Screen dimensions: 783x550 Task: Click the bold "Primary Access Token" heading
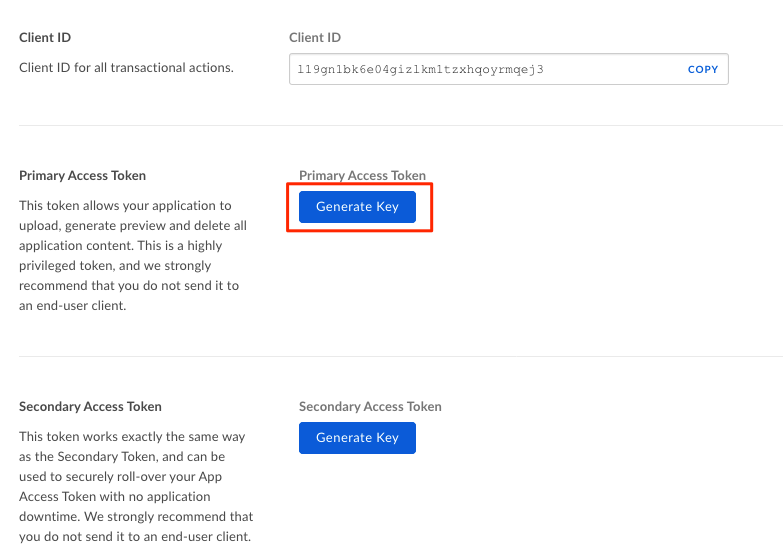coord(83,176)
